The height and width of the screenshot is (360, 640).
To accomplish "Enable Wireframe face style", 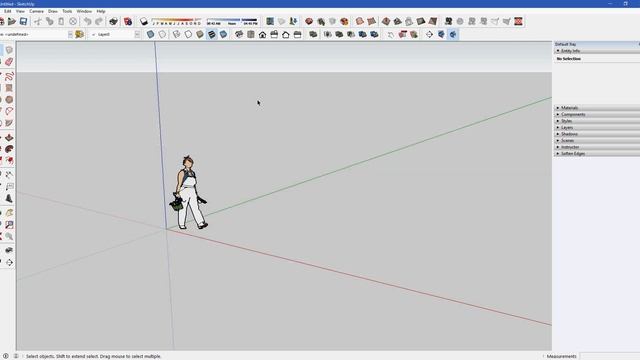I will pyautogui.click(x=176, y=35).
